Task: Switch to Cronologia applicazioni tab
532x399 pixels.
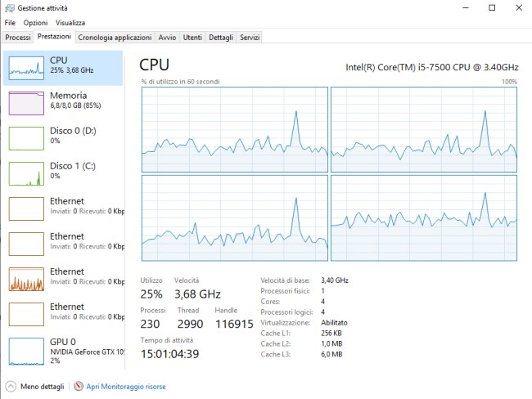Action: [115, 38]
